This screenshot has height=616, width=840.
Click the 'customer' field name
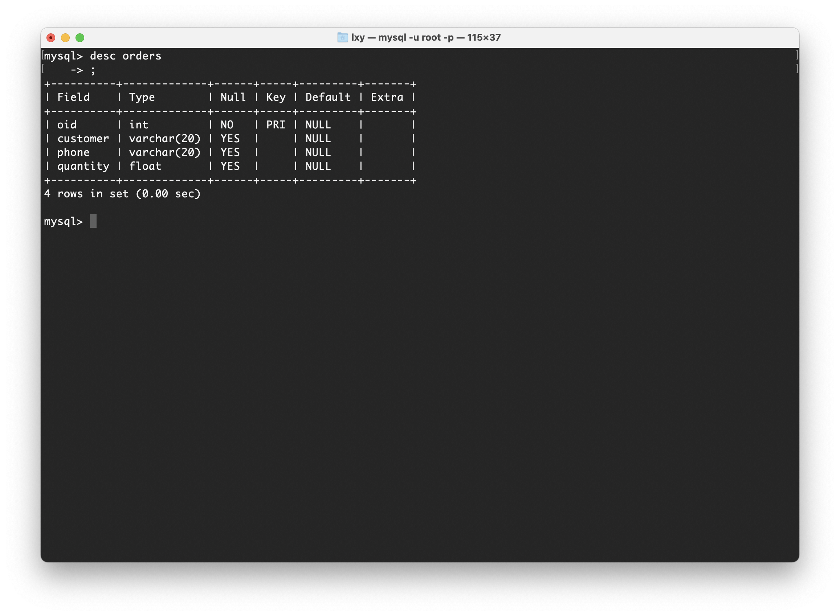click(83, 139)
